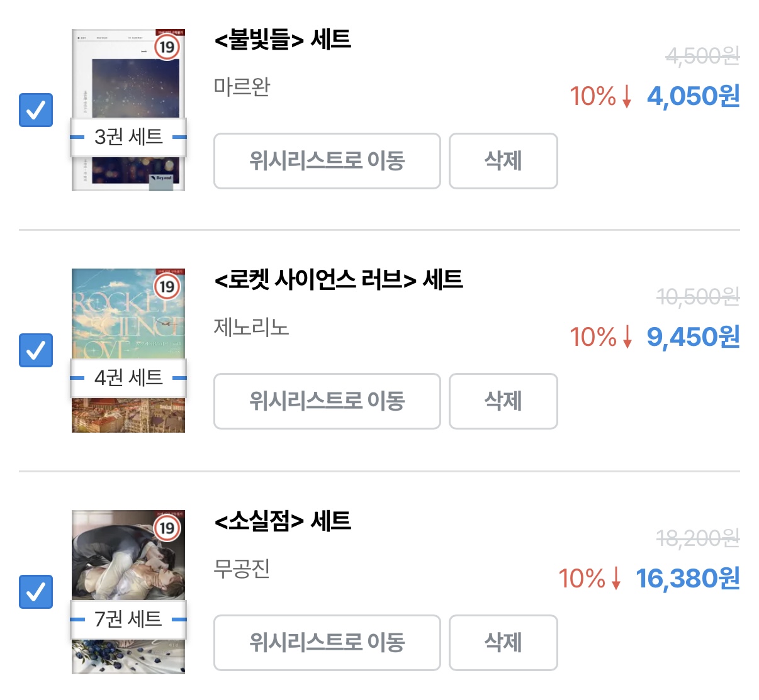Viewport: 759px width, 700px height.
Task: Delete 로켓 사이언스 러브 세트 from cart
Action: click(503, 401)
